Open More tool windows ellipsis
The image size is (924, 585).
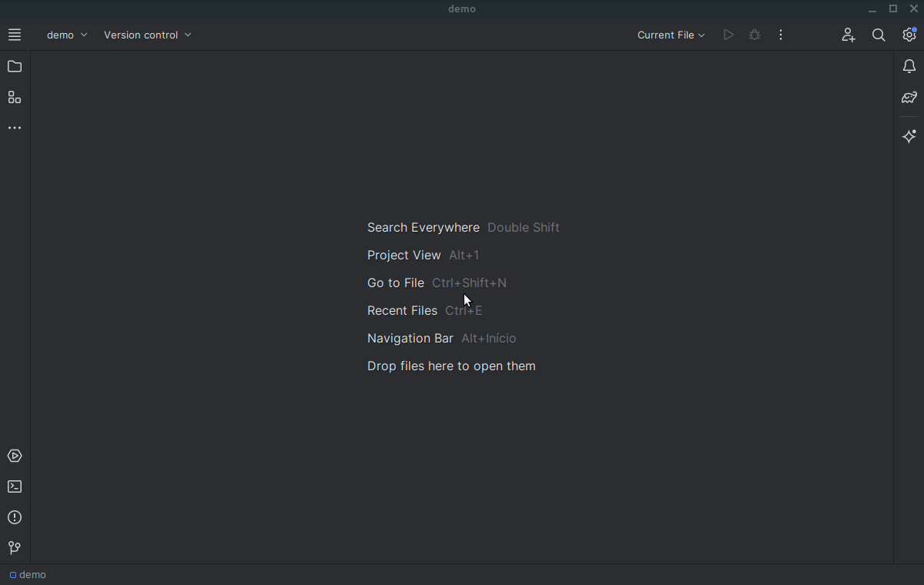(15, 128)
